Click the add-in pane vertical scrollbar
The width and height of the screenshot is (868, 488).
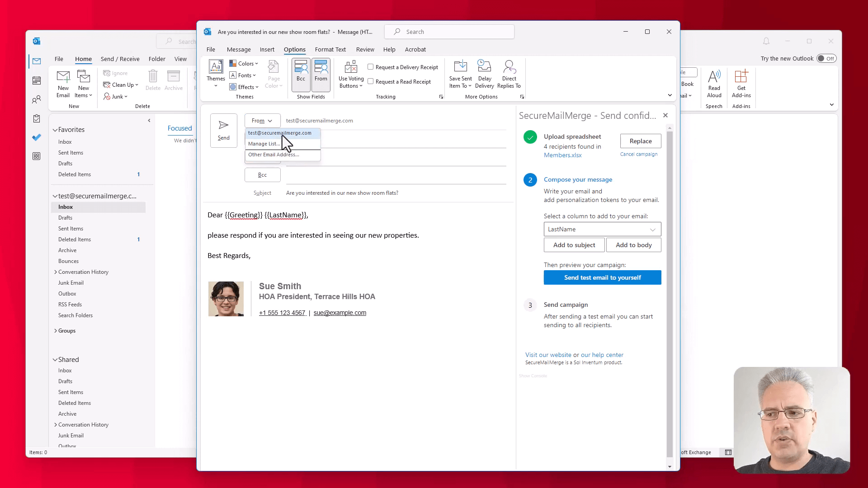point(670,294)
